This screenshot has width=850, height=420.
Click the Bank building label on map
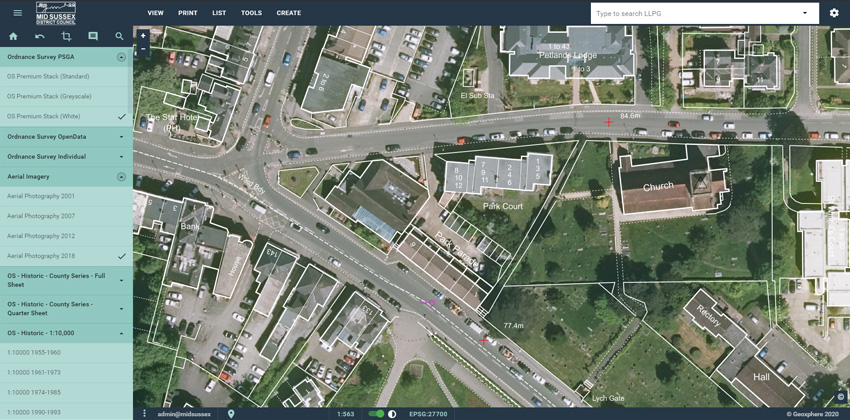pyautogui.click(x=190, y=225)
